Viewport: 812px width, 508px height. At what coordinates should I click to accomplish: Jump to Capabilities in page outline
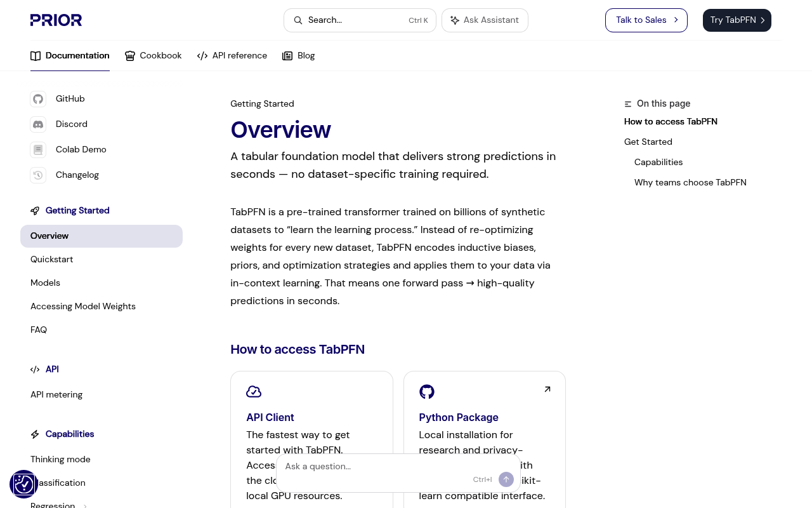(658, 163)
